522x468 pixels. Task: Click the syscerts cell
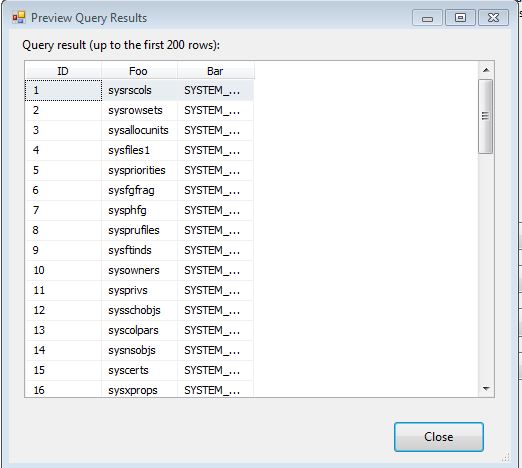click(x=139, y=370)
